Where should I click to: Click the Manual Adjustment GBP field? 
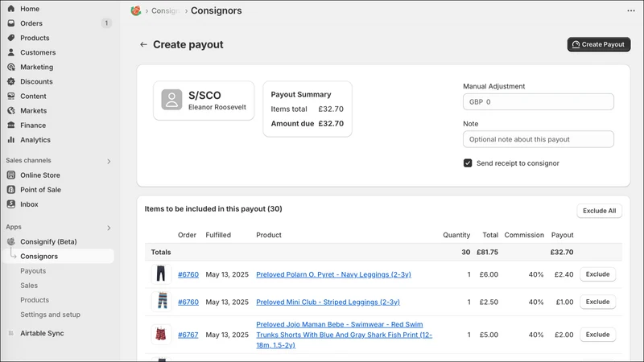539,102
